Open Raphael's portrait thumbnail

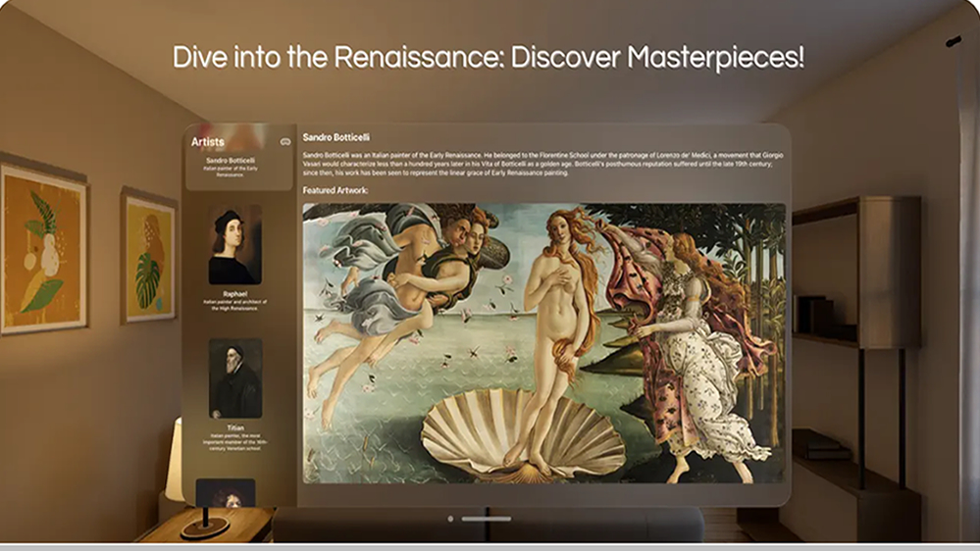[x=235, y=245]
